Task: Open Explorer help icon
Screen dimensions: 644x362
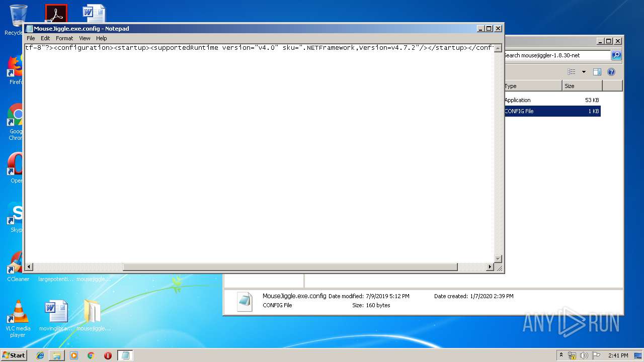Action: [x=611, y=72]
